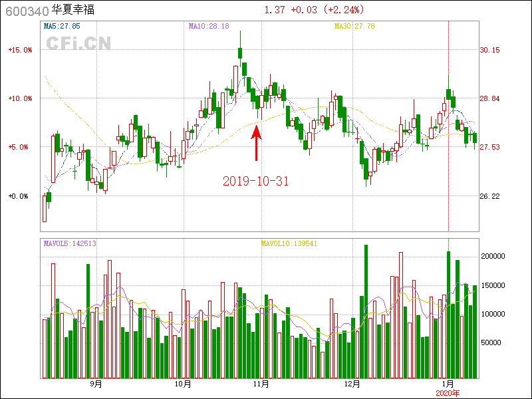Click the MA5:27.85 indicator label
Image resolution: width=532 pixels, height=399 pixels.
(62, 26)
